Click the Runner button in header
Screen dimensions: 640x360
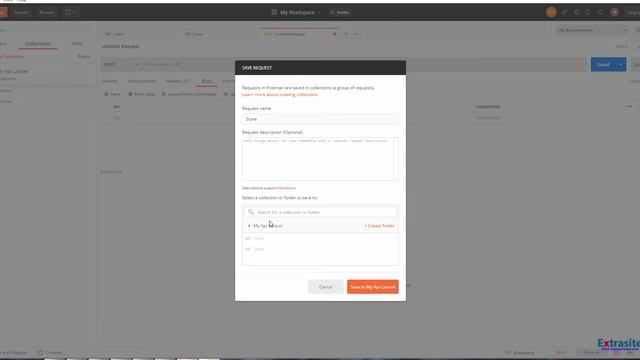47,12
